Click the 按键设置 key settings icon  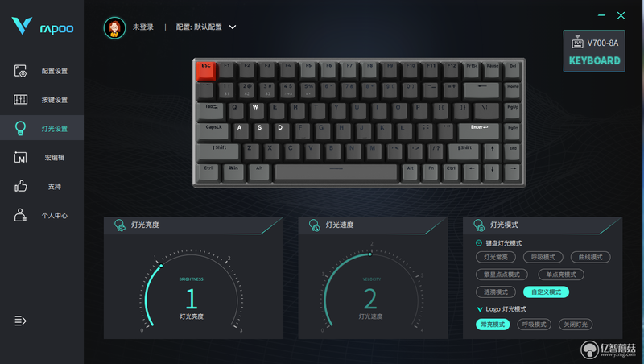click(20, 99)
